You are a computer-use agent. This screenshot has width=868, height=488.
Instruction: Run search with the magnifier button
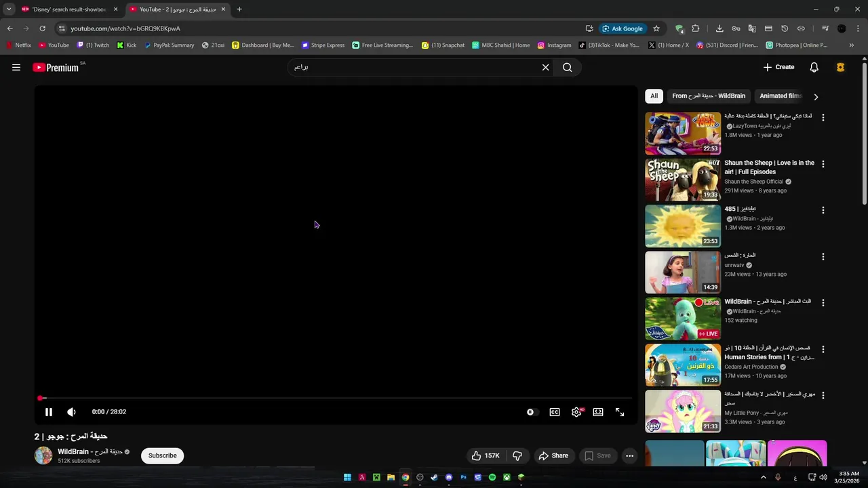tap(568, 67)
